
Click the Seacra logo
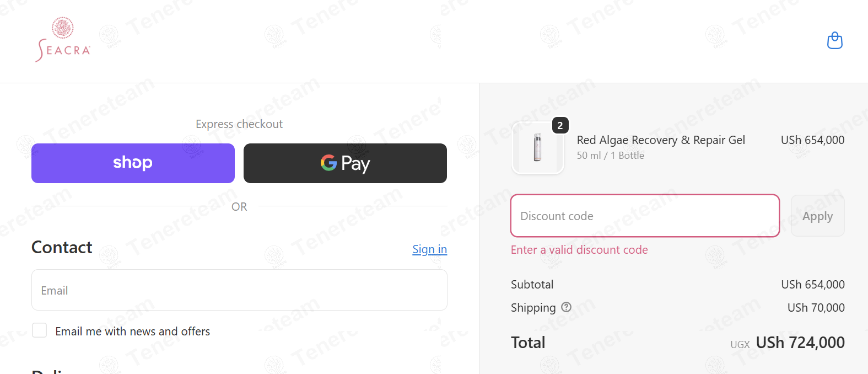click(63, 40)
